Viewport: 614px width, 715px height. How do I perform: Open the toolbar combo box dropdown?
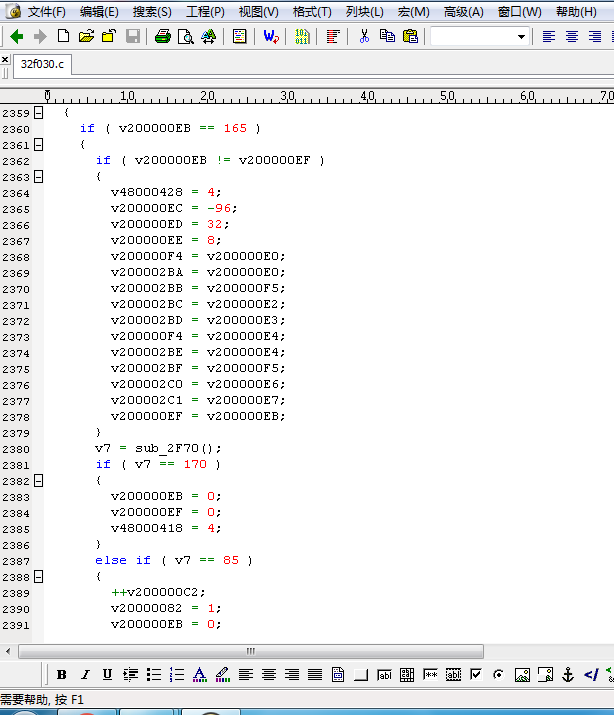click(521, 37)
